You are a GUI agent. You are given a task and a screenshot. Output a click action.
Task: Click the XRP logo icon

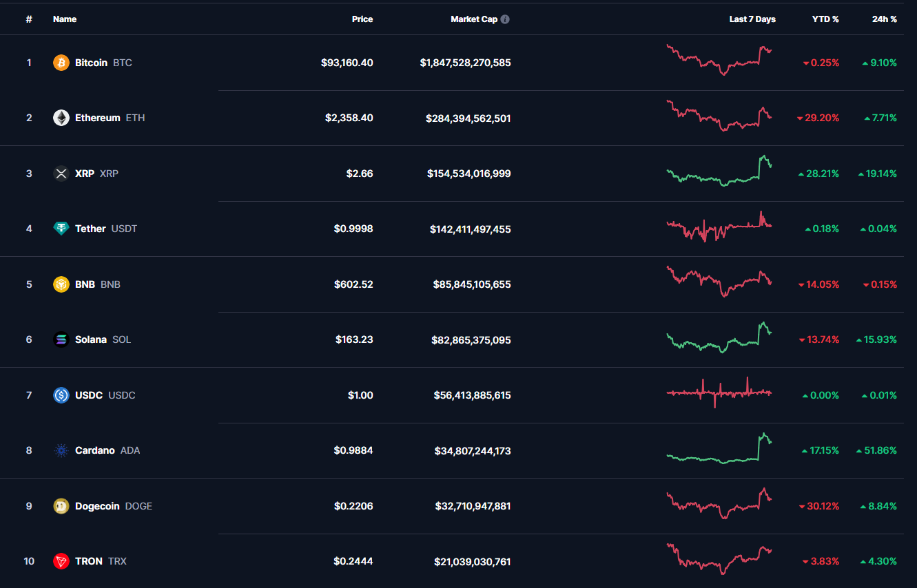coord(61,174)
